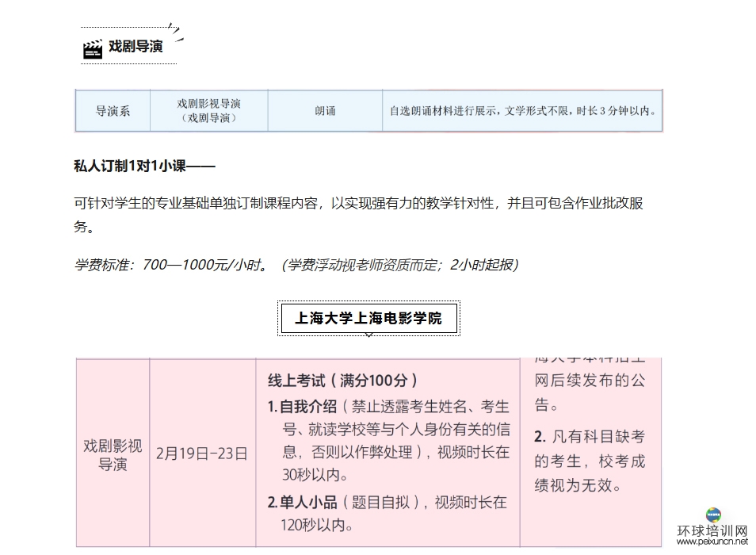Image resolution: width=756 pixels, height=555 pixels.
Task: Click the paragraph starting 可针对学生的专业基础
Action: 358,215
